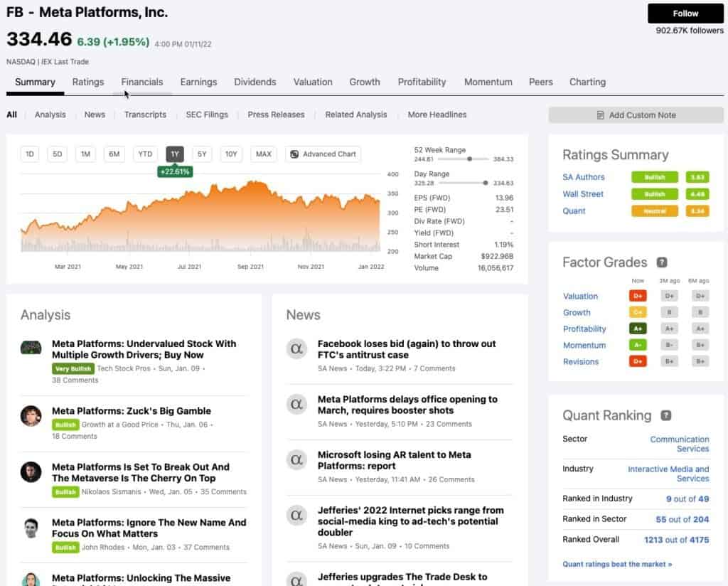Open the author avatar for Zuck's Big Gamble
The height and width of the screenshot is (586, 728).
[31, 415]
